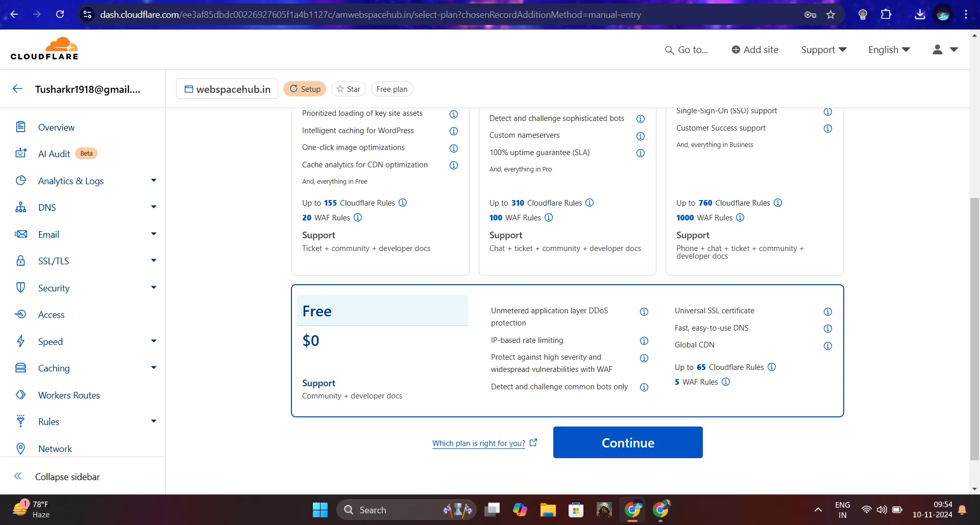980x525 pixels.
Task: Open the user account menu
Action: point(945,49)
